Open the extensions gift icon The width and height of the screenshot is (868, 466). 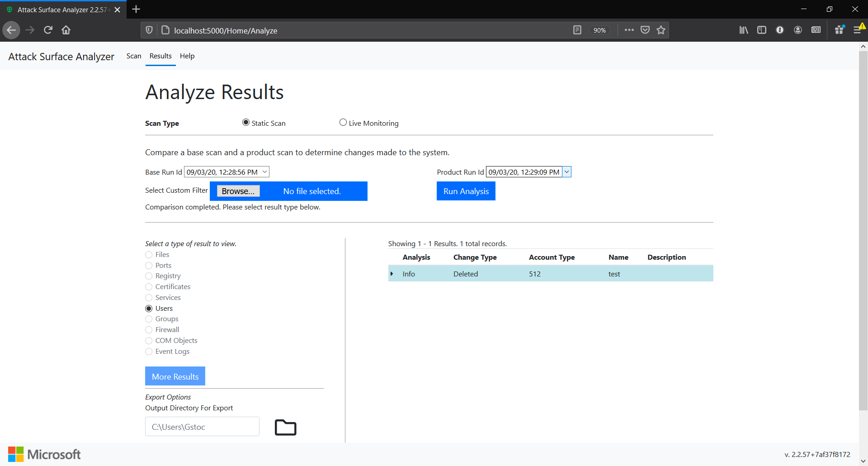point(840,30)
